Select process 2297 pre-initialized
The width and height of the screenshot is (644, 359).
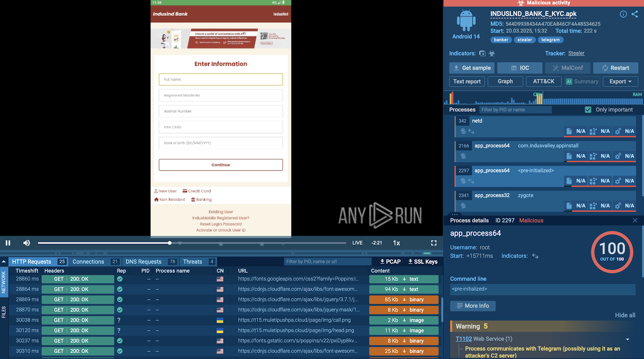point(545,176)
